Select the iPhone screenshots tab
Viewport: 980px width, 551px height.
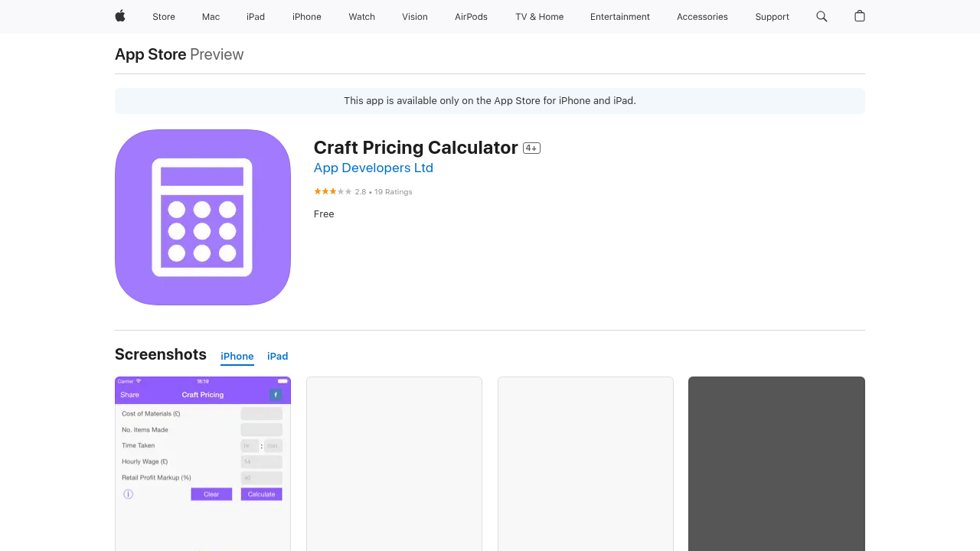pos(237,357)
